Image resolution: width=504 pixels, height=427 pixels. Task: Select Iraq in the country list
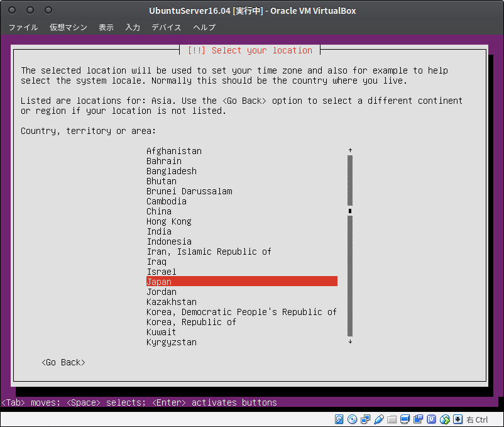242,262
